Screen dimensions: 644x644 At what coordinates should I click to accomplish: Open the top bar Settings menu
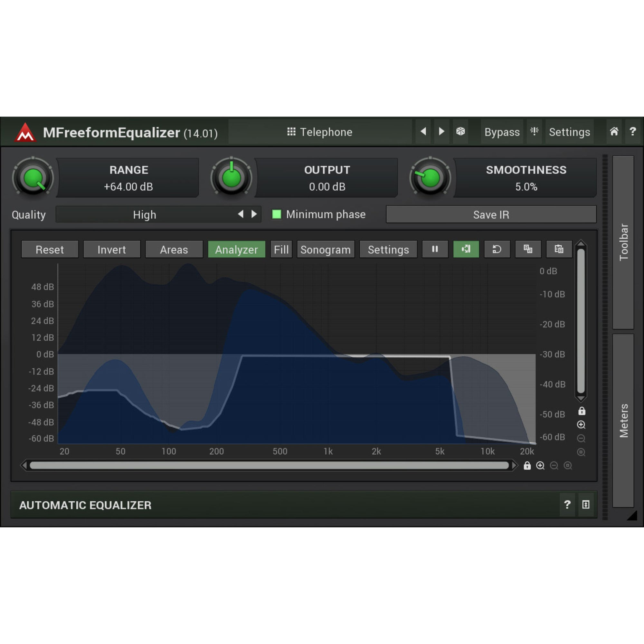point(569,132)
